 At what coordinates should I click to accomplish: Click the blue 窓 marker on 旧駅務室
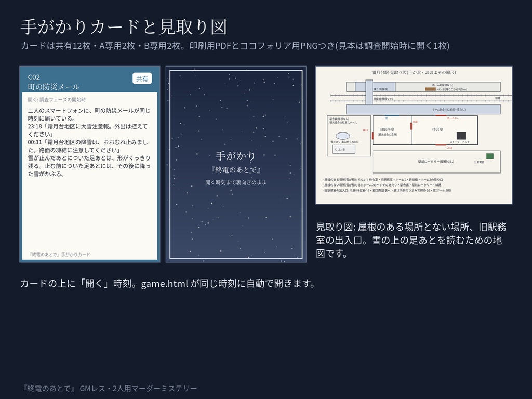click(392, 115)
